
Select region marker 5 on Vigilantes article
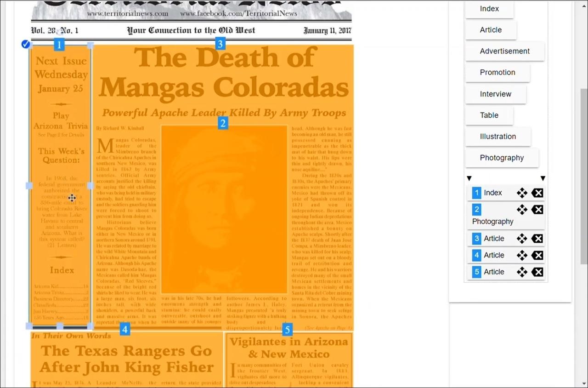pyautogui.click(x=287, y=330)
